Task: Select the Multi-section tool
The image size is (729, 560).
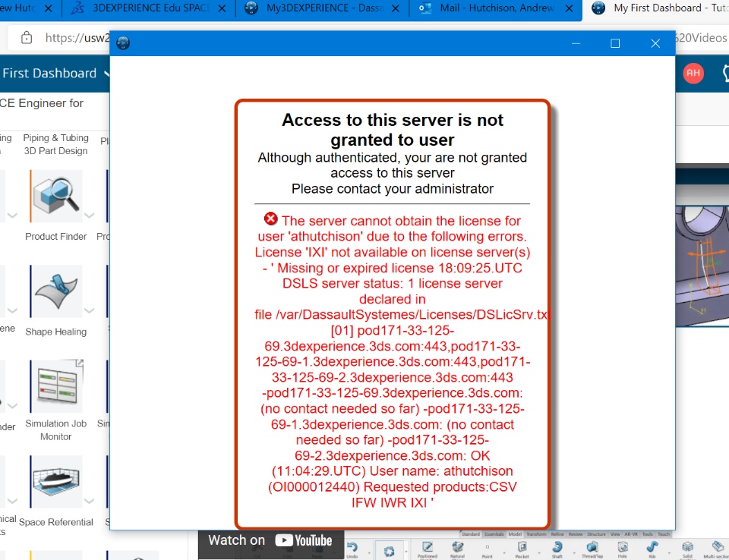Action: (716, 549)
